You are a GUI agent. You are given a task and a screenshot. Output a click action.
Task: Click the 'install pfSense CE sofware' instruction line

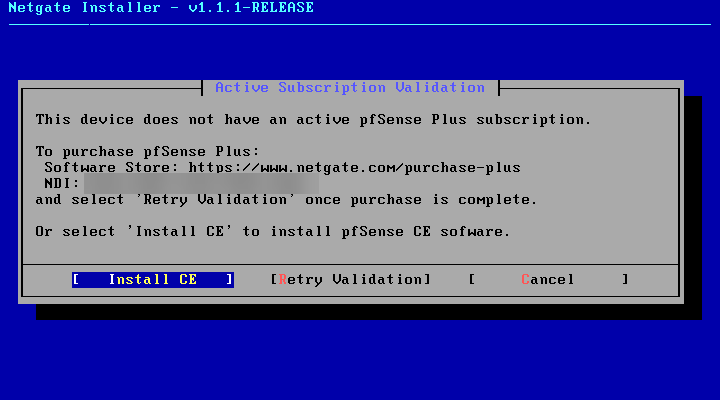(273, 232)
